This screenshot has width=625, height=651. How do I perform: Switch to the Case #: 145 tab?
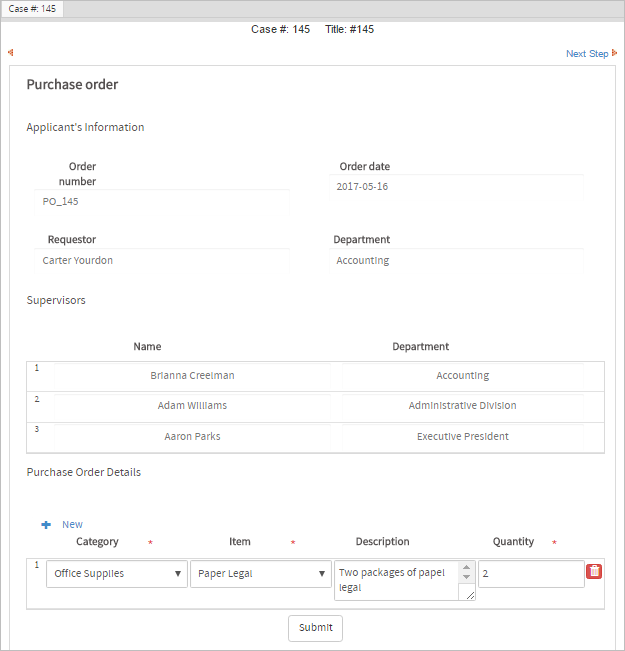(33, 9)
